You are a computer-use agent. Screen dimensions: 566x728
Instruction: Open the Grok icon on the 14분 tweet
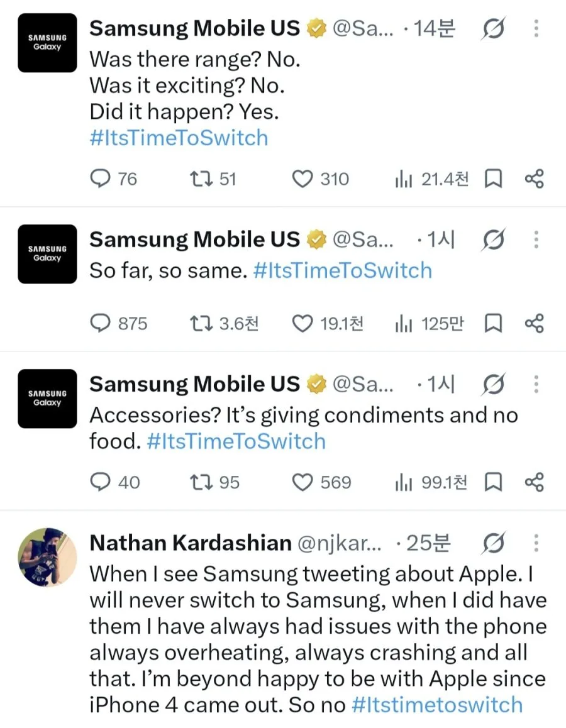[x=493, y=29]
